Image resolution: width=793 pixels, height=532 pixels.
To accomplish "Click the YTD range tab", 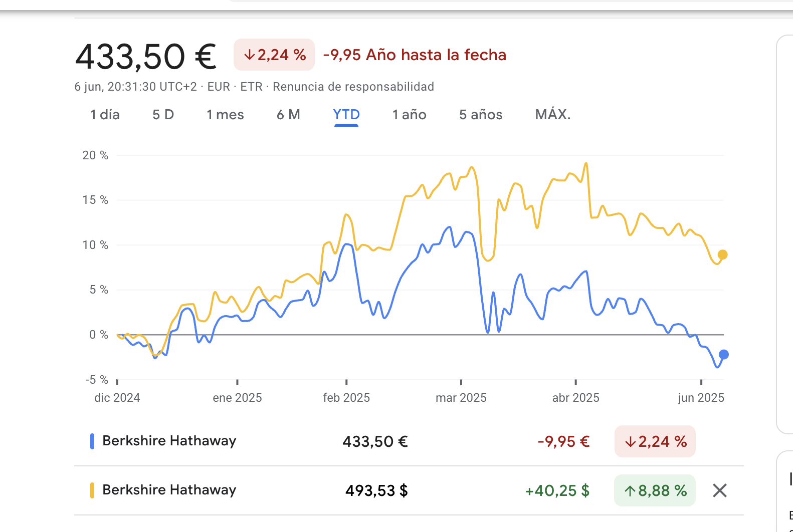I will (346, 115).
